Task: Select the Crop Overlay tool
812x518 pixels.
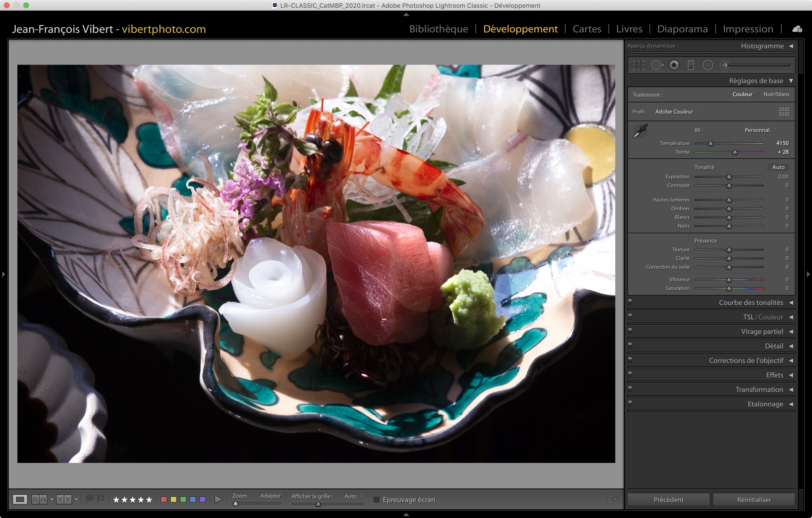Action: [638, 65]
